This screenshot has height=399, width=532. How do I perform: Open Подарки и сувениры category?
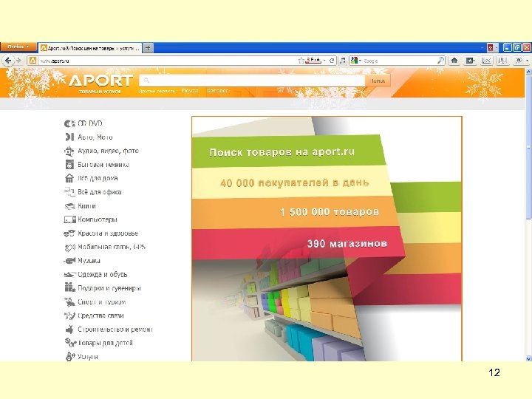[109, 288]
